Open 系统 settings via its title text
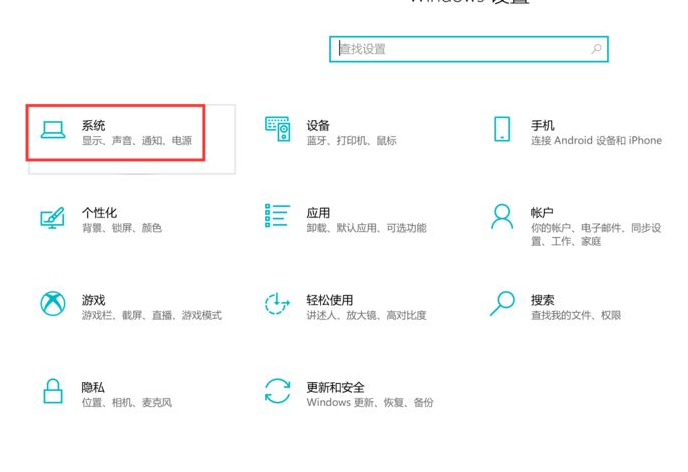This screenshot has height=472, width=688. [94, 125]
